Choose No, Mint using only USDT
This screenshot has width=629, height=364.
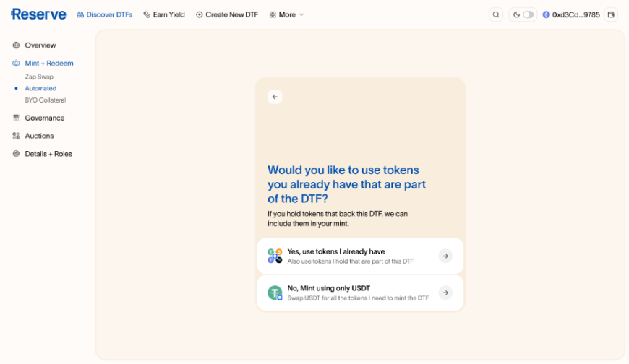point(351,292)
